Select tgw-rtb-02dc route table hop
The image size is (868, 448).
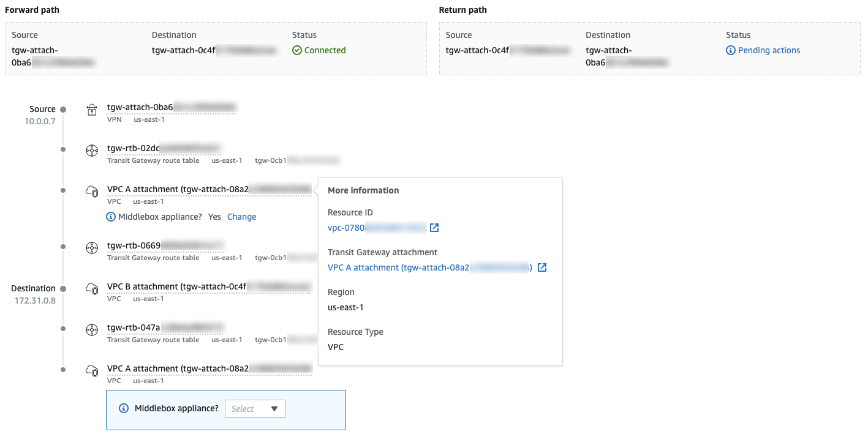point(164,147)
